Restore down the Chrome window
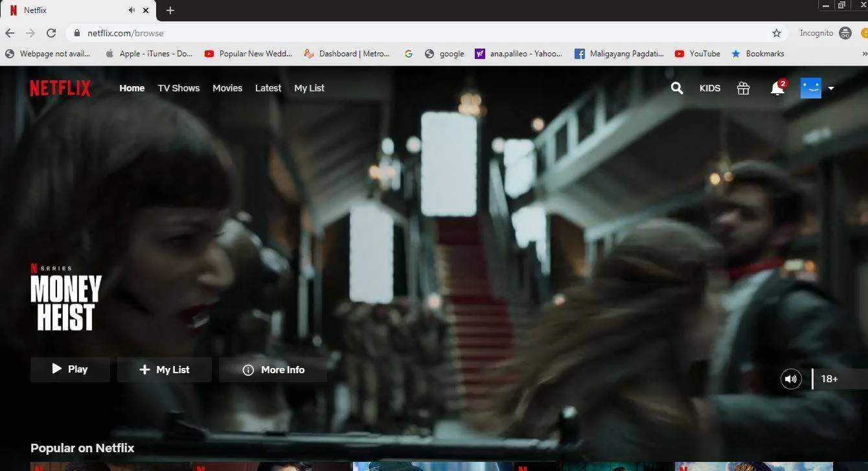 (x=842, y=5)
